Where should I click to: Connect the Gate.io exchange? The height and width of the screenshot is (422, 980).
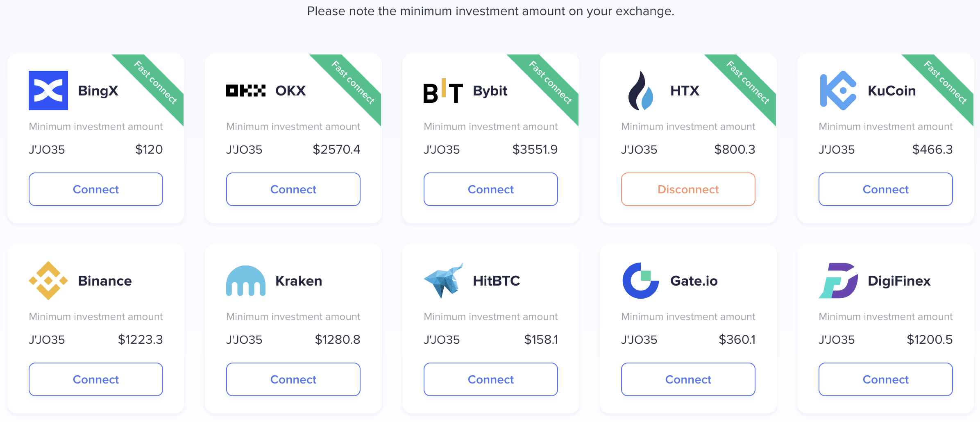pos(688,379)
